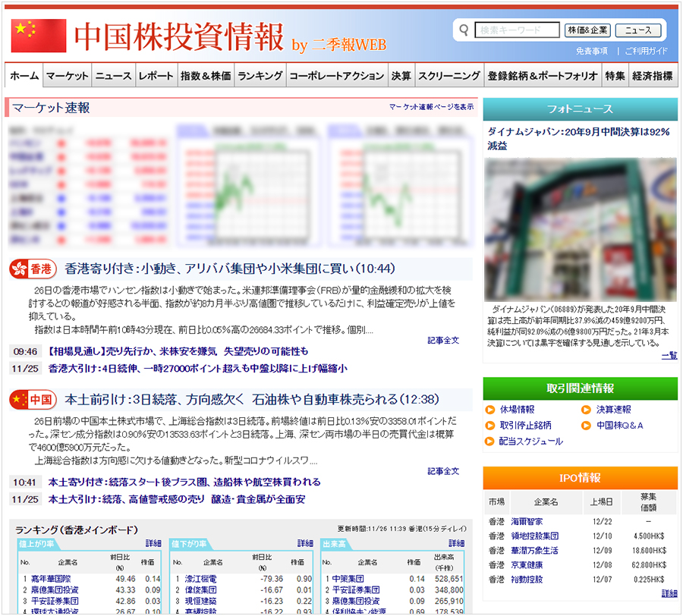
Task: Click 記事全文 under the Hong Kong article
Action: coord(443,341)
